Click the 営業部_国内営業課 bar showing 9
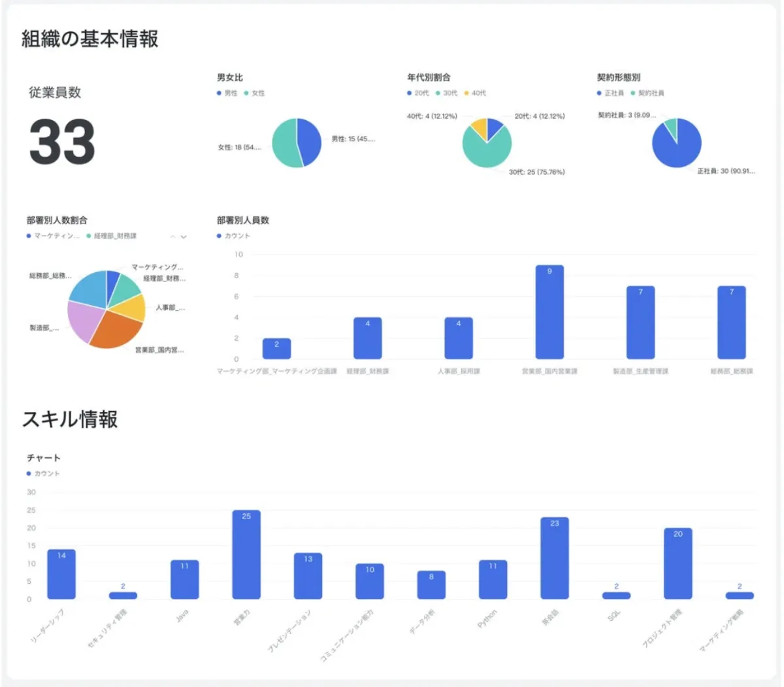 (x=549, y=312)
